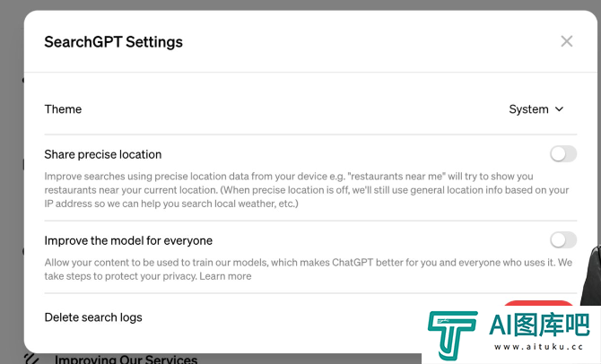Click the green AI图库吧 logo icon
The width and height of the screenshot is (601, 364).
[x=452, y=334]
